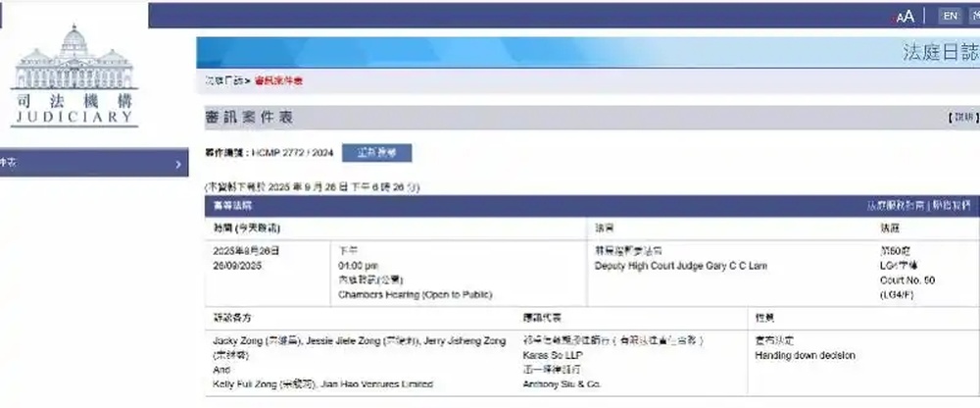
Task: Switch language to EN
Action: coord(950,16)
